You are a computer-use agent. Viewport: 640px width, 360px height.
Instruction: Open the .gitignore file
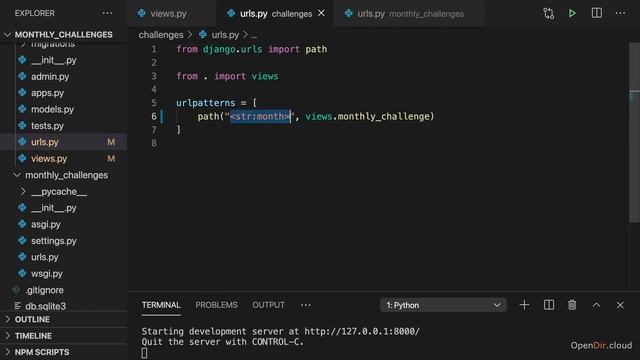coord(44,290)
